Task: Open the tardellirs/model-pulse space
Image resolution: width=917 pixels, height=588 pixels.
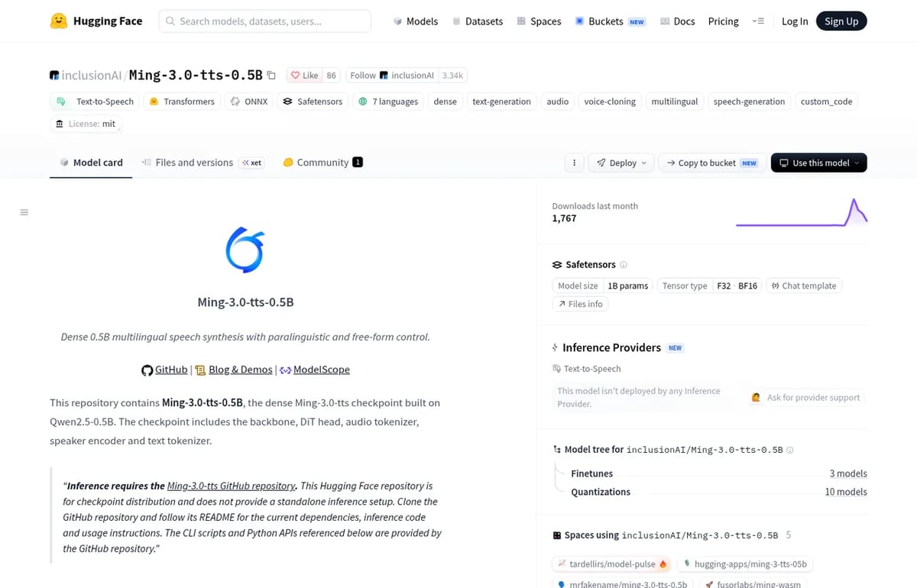Action: [x=612, y=564]
